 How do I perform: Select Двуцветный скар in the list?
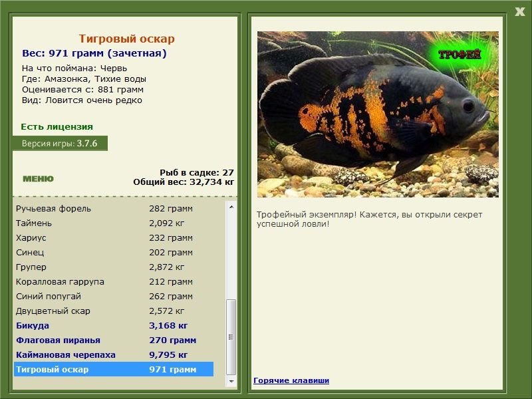point(114,311)
